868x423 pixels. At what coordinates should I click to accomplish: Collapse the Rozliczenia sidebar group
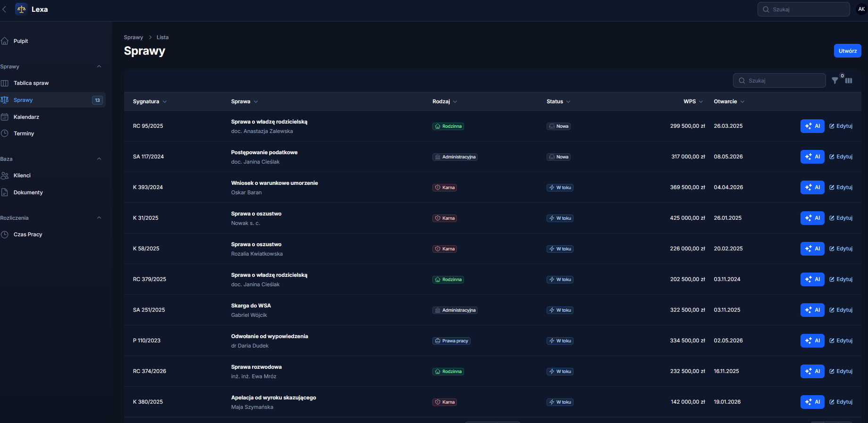click(x=99, y=218)
